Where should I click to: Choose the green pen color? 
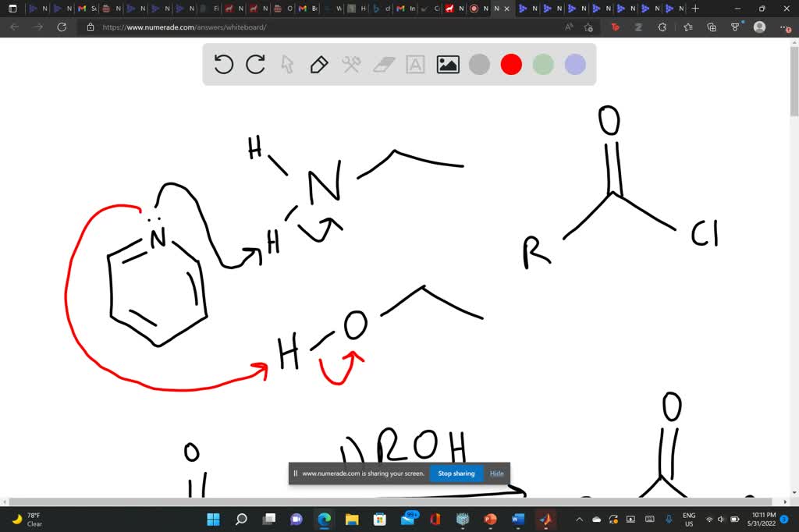pos(542,65)
